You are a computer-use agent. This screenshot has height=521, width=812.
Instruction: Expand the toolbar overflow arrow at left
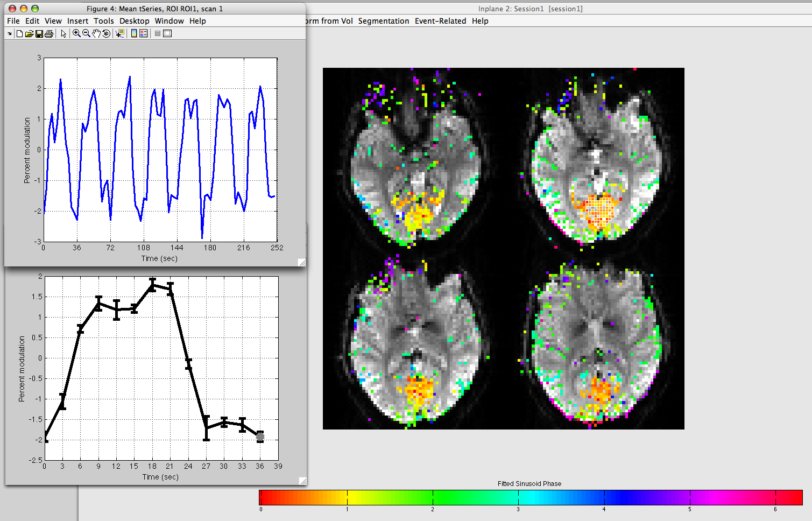9,33
